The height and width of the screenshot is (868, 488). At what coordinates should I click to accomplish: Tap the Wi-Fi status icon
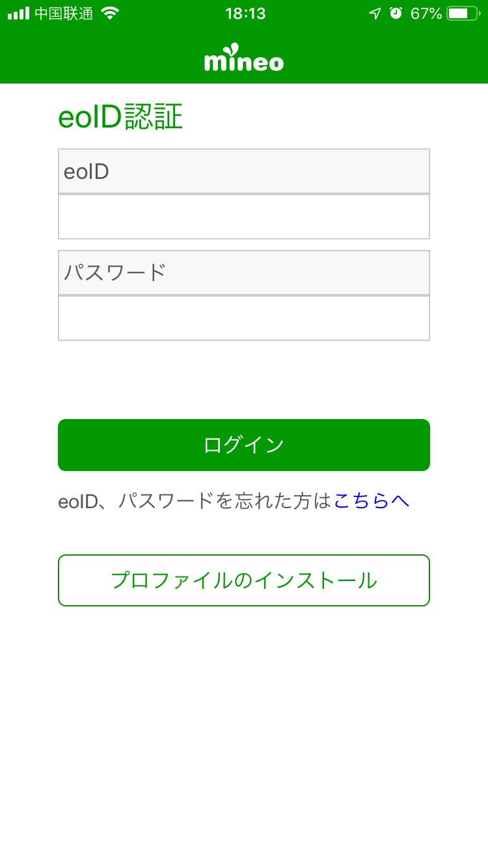click(x=111, y=14)
